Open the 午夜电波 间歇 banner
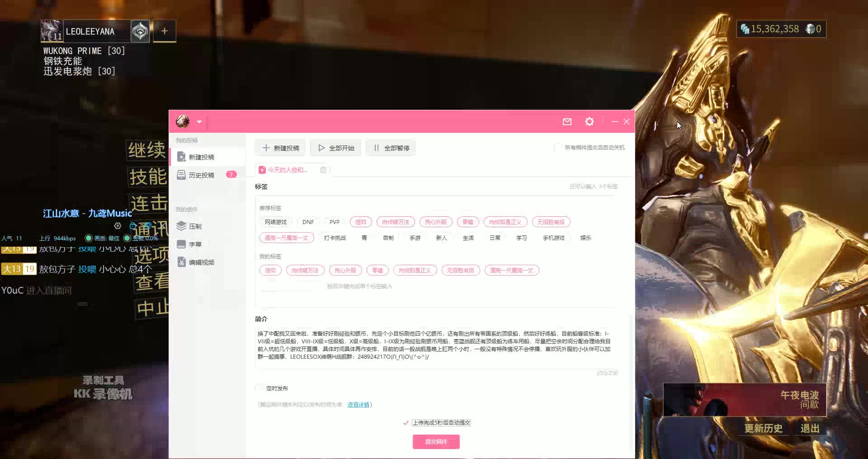 [745, 400]
